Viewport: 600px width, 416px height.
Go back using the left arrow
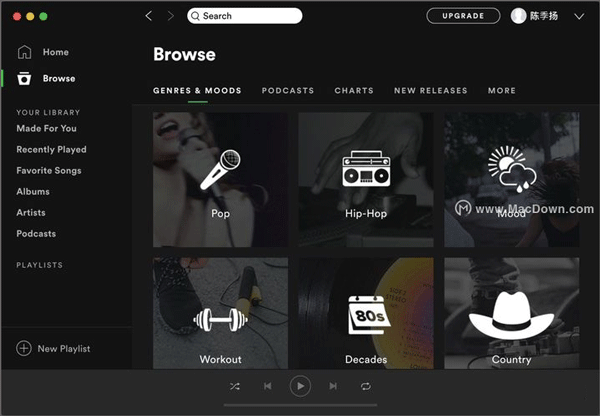pos(149,16)
